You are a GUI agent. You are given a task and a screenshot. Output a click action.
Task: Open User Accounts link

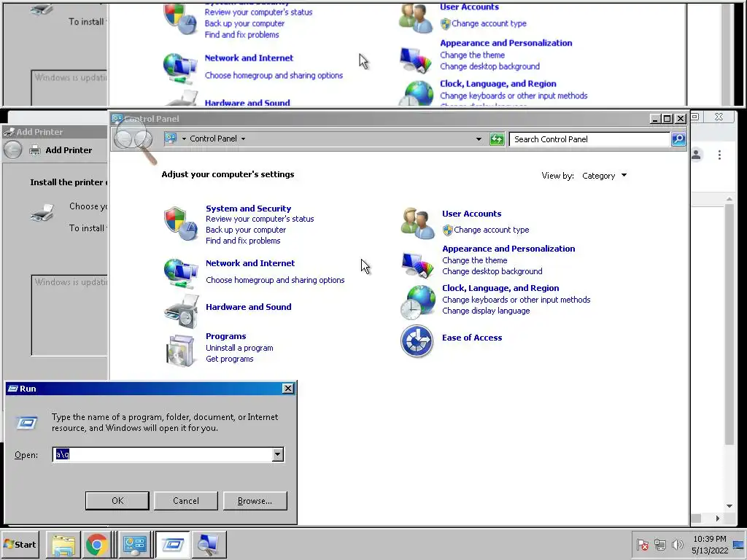click(472, 214)
